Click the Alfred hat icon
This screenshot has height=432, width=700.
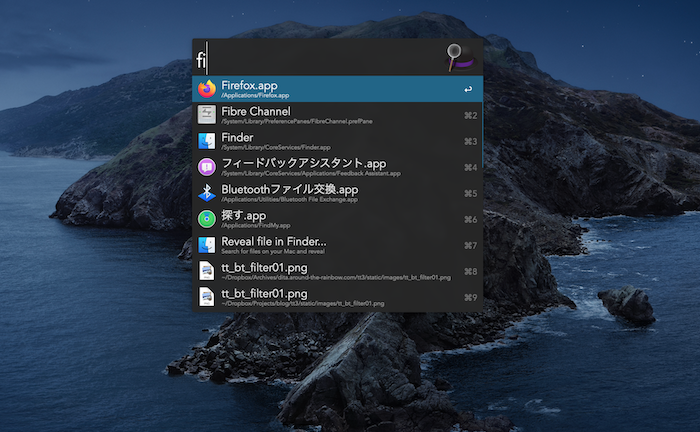click(462, 57)
